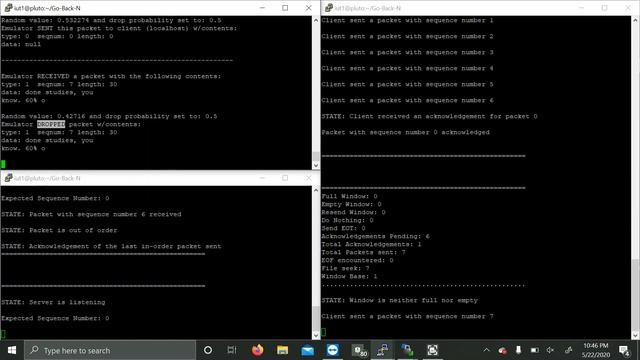Click 'File seek: 7' line
This screenshot has height=360, width=640.
(x=345, y=268)
